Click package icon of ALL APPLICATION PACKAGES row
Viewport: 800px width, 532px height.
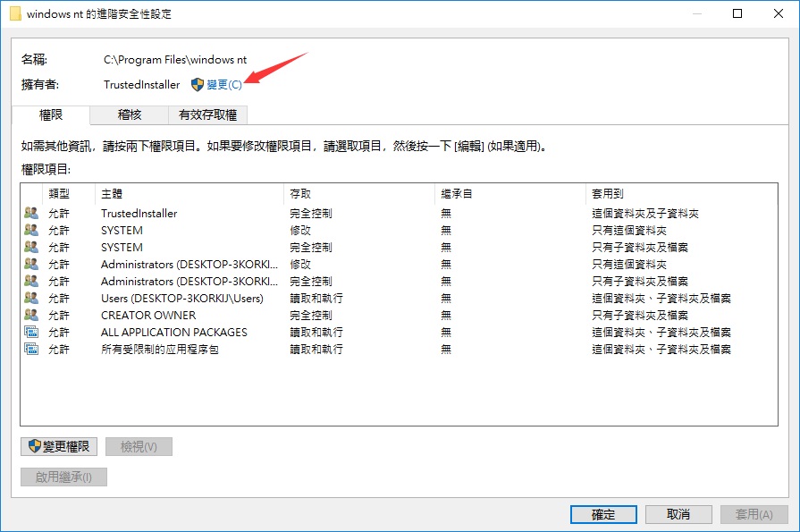(x=31, y=332)
